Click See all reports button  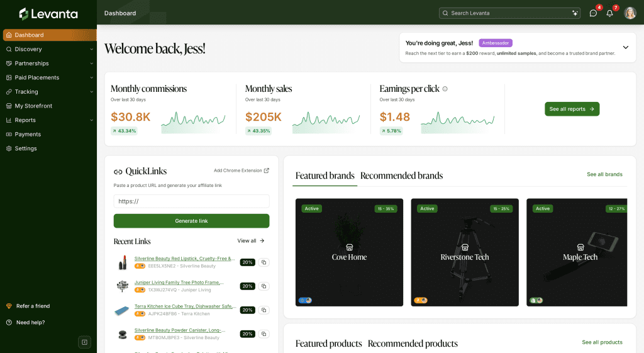coord(572,109)
